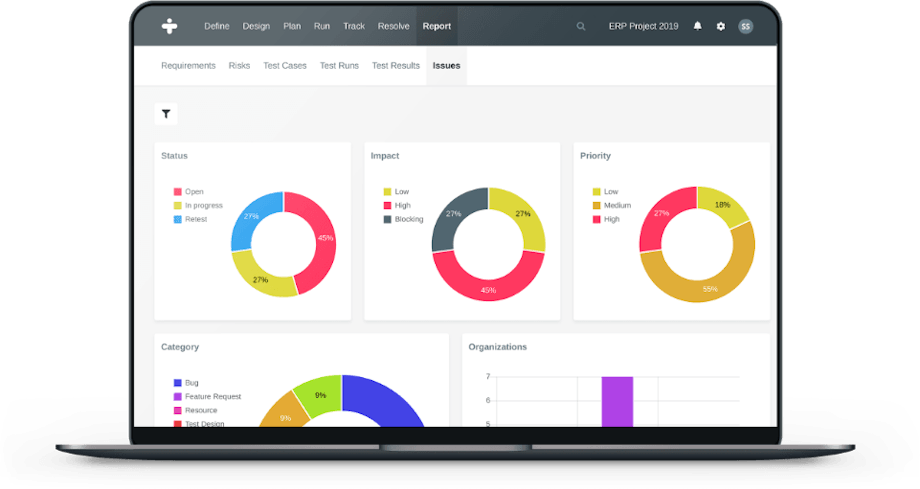Viewport: 920px width, 489px height.
Task: Click the SS user avatar
Action: 745,27
